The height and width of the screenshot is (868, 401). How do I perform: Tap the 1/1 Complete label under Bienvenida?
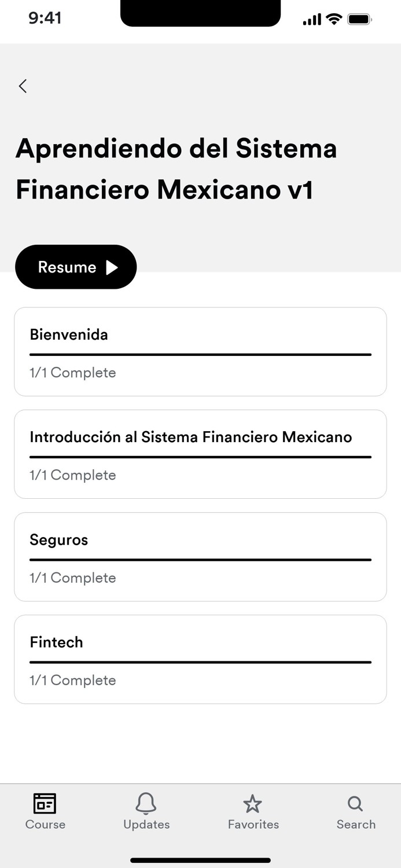tap(72, 373)
